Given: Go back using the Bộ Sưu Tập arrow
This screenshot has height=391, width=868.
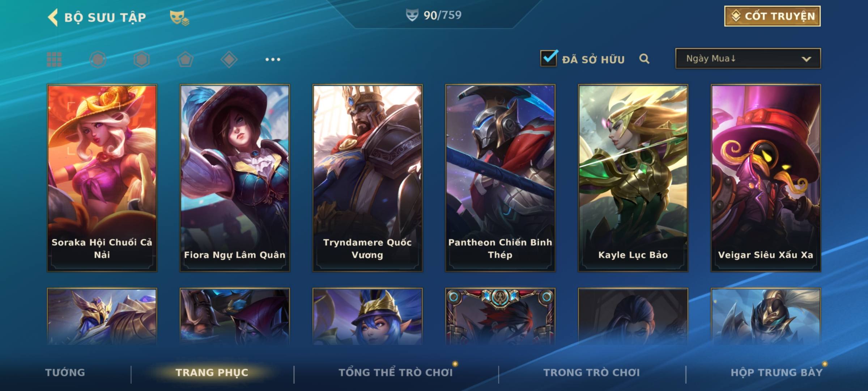Looking at the screenshot, I should point(53,17).
